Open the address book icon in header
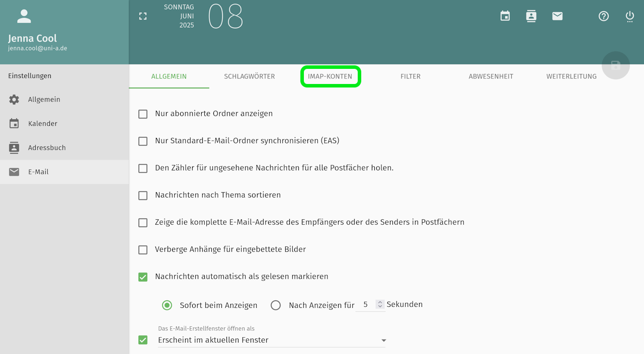Screen dimensions: 644x354 (531, 16)
